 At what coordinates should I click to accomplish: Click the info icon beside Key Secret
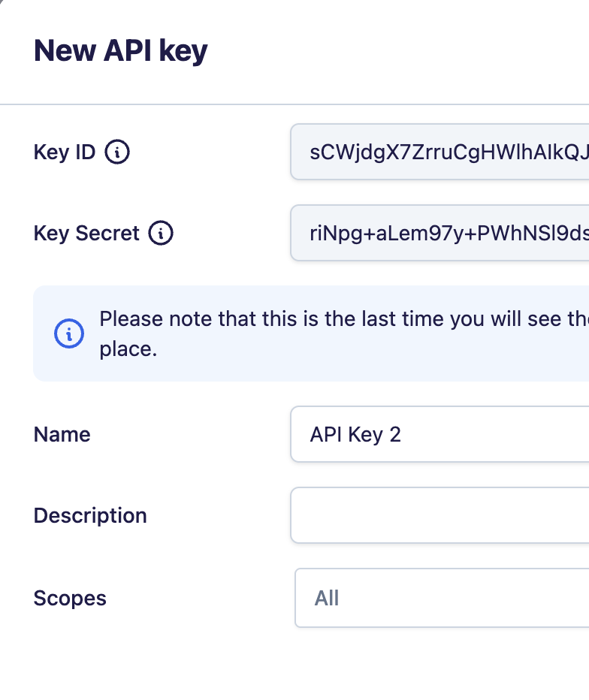[161, 234]
